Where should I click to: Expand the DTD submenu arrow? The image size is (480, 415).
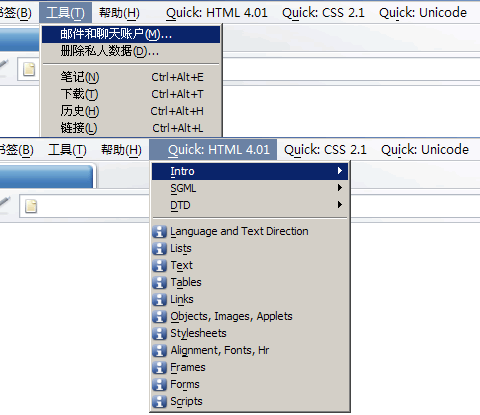click(340, 205)
